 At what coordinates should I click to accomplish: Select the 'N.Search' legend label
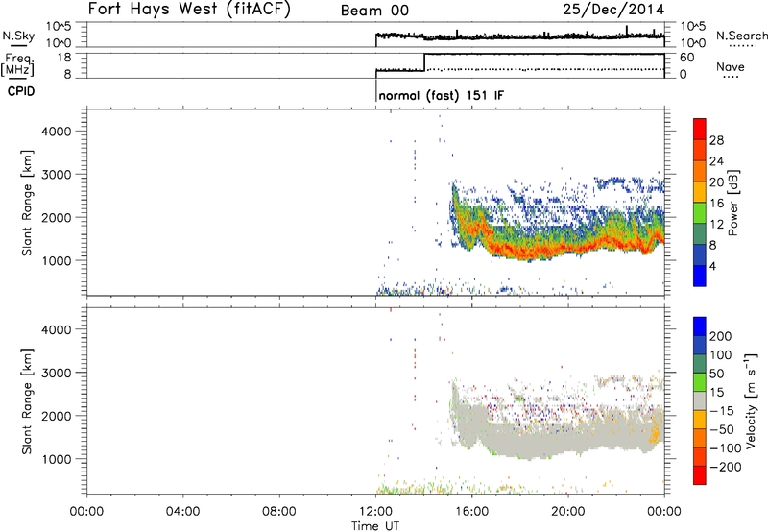(741, 36)
